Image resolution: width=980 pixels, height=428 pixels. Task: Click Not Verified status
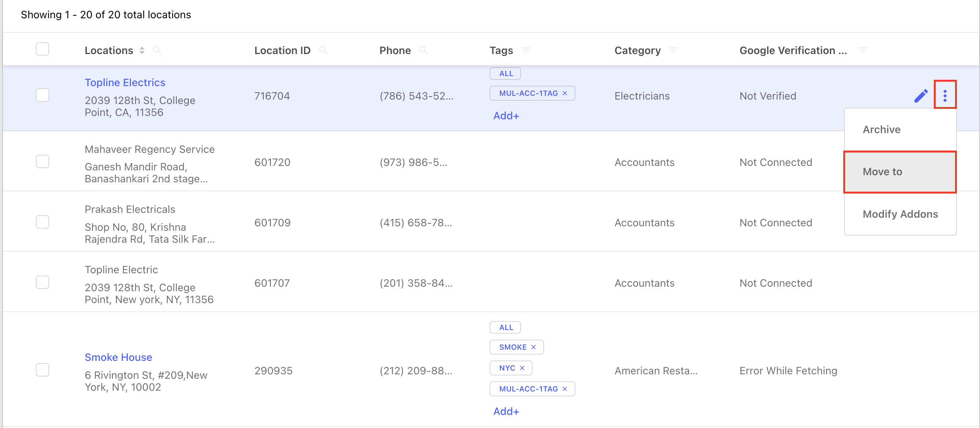pyautogui.click(x=767, y=96)
